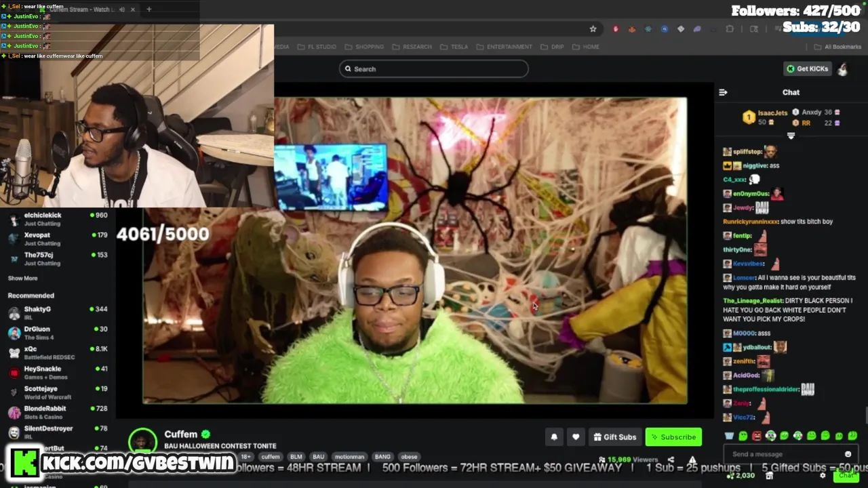
Task: Open the browser extensions puzzle icon
Action: [730, 29]
